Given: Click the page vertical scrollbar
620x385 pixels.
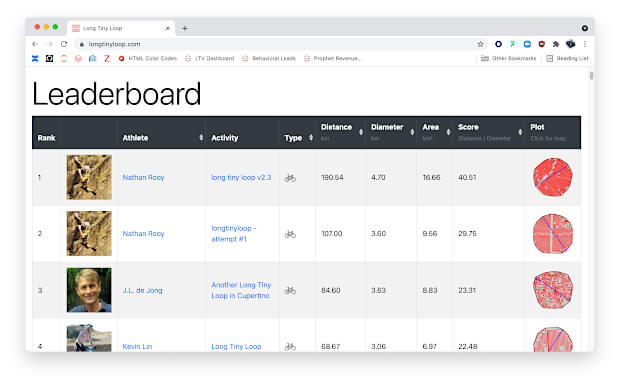Looking at the screenshot, I should tap(591, 75).
